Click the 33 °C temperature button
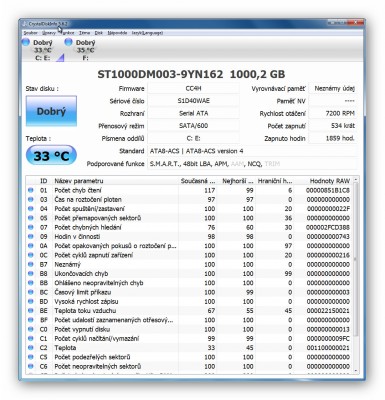This screenshot has height=400, width=385. pyautogui.click(x=51, y=155)
